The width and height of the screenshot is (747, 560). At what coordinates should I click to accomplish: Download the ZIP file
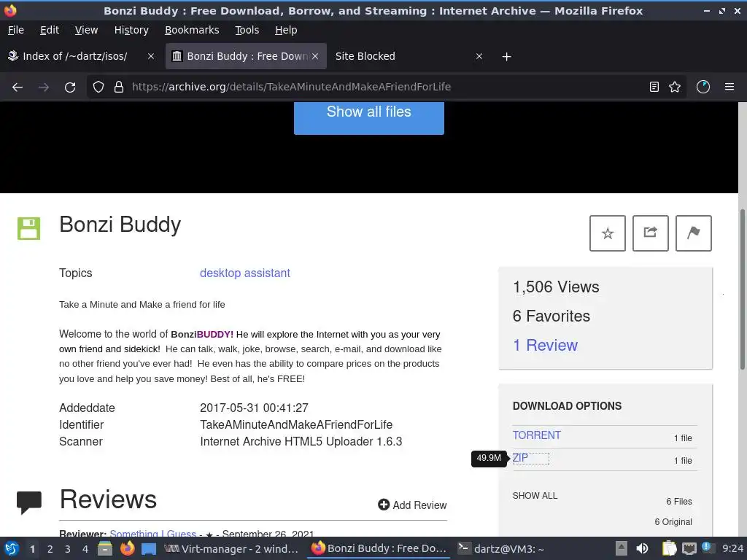point(520,458)
